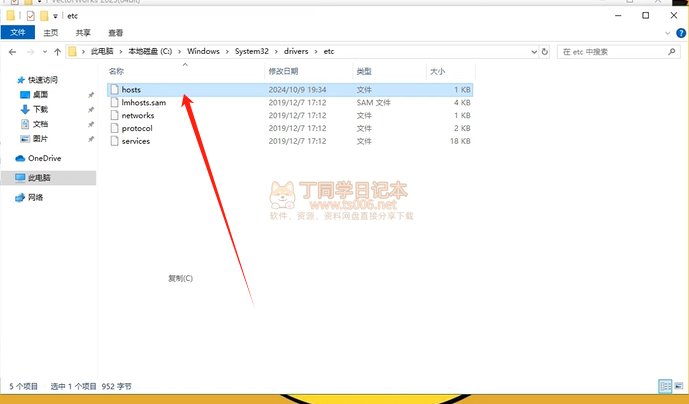The width and height of the screenshot is (689, 404).
Task: Open the 文件 ribbon tab
Action: click(x=18, y=33)
